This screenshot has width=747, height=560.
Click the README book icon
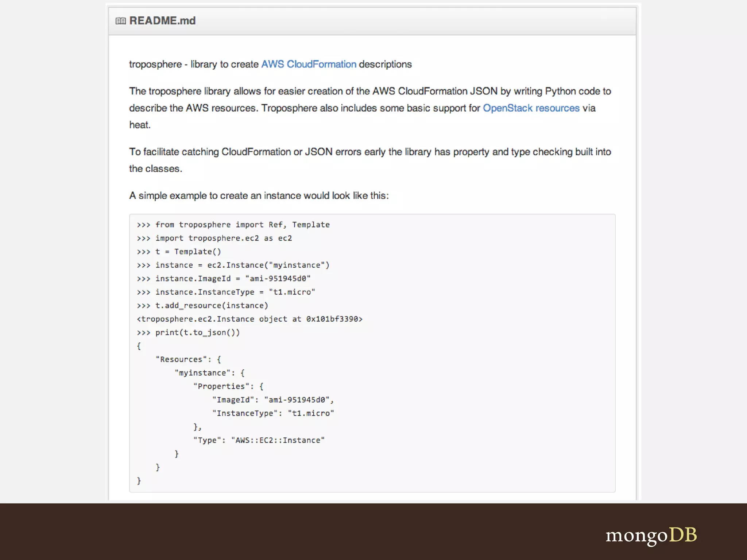click(x=120, y=21)
